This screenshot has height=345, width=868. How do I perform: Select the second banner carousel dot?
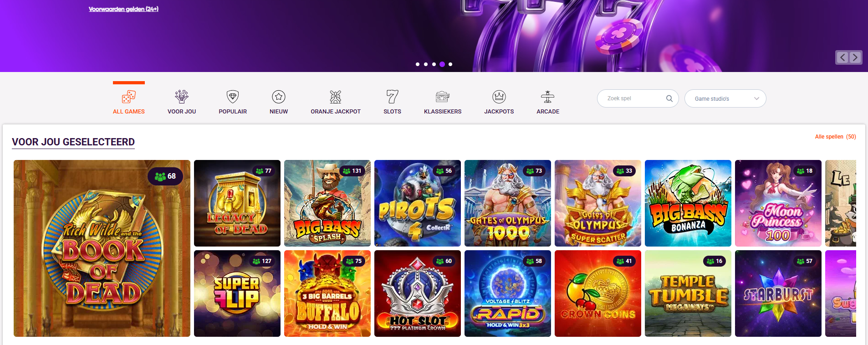click(426, 64)
